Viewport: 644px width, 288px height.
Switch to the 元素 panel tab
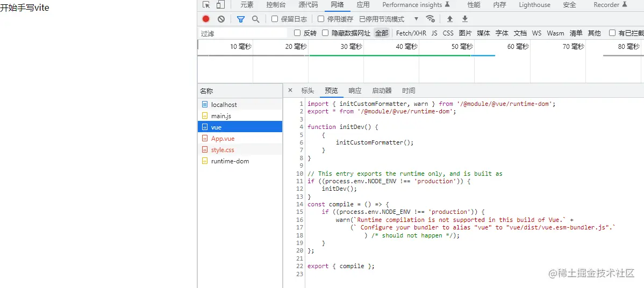pyautogui.click(x=247, y=5)
